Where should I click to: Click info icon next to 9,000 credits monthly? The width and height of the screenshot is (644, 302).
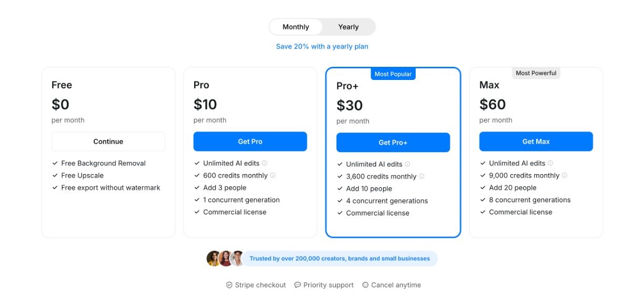click(565, 175)
